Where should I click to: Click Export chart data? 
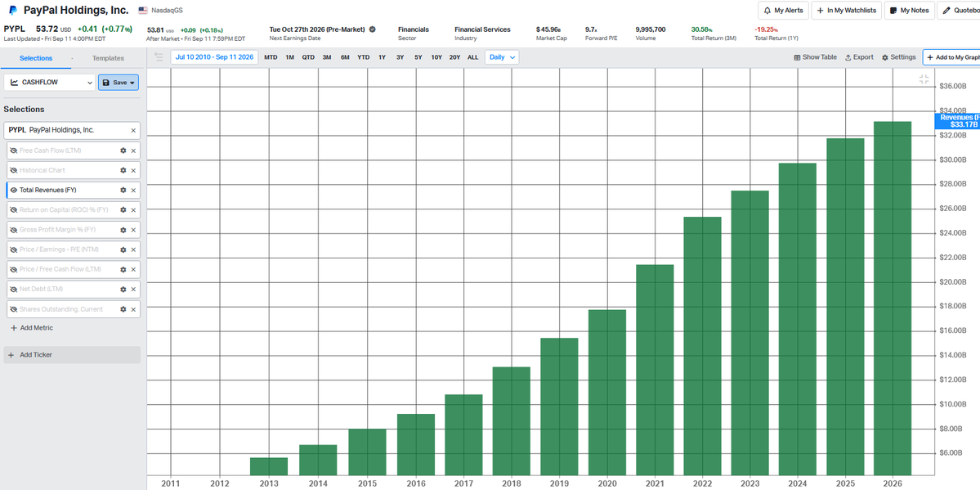(x=859, y=57)
